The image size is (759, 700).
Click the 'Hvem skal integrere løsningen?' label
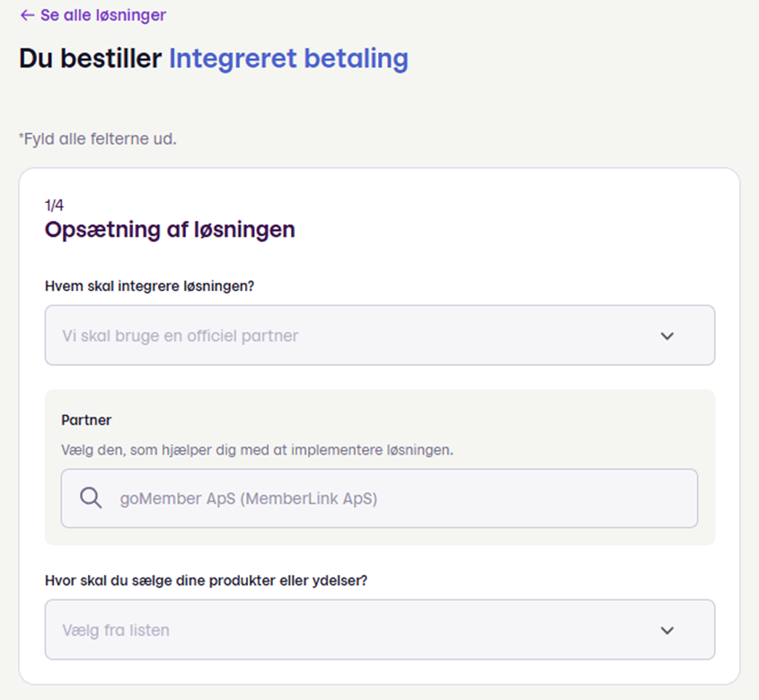click(x=150, y=286)
